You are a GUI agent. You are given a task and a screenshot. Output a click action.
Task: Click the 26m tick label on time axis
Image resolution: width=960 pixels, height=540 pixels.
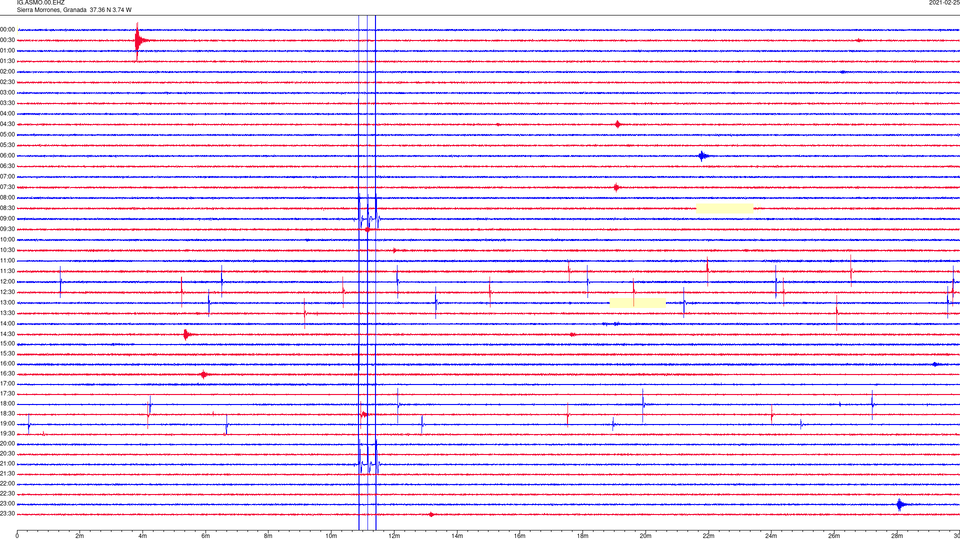[834, 536]
